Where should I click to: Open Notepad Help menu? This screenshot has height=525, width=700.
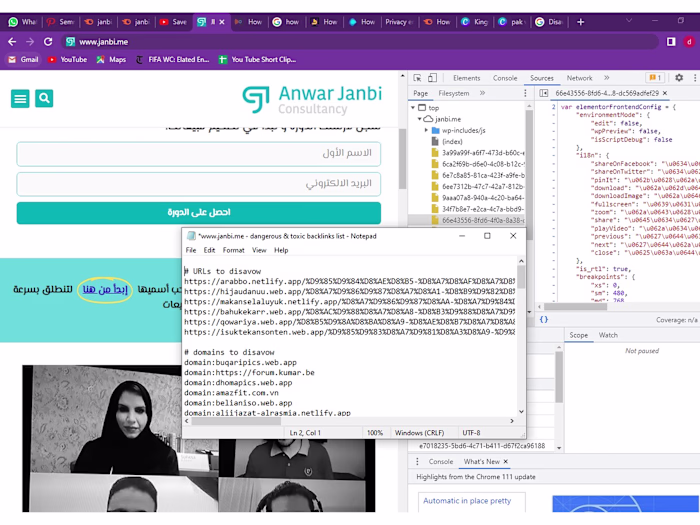pos(281,250)
